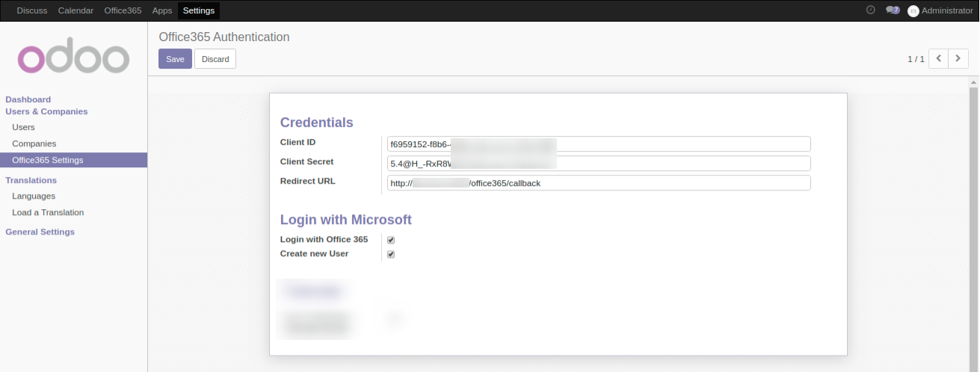Switch to the Calendar menu
Screen dimensions: 980x372
click(75, 10)
